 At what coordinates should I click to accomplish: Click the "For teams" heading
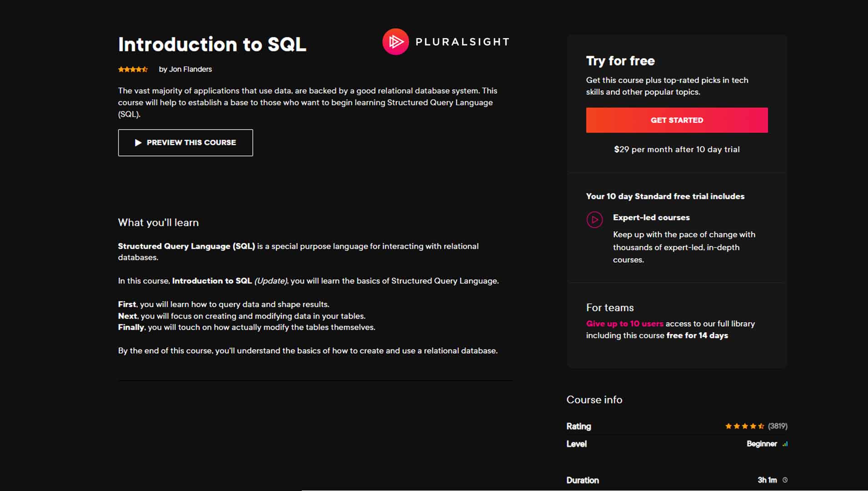coord(609,308)
